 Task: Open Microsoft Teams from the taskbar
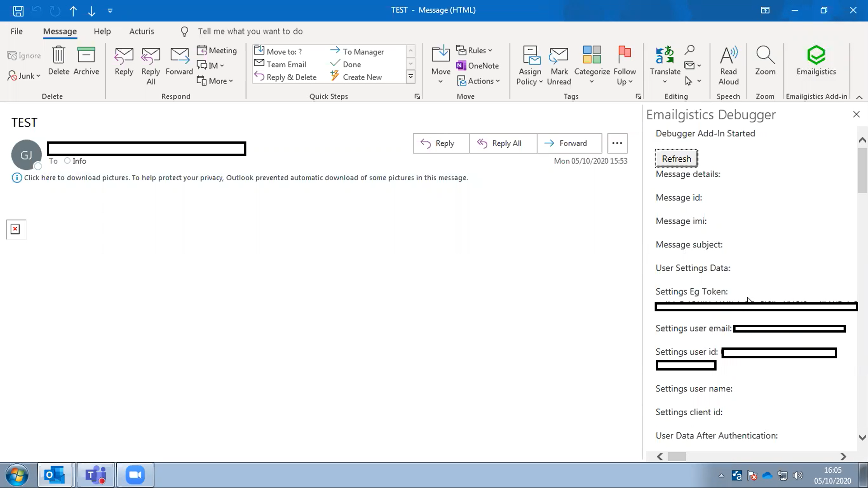click(x=95, y=475)
